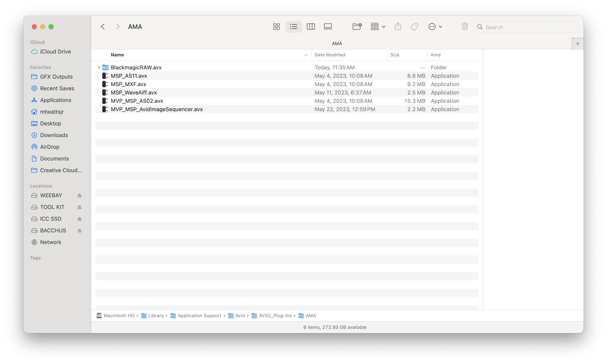Select MVP_MSP_AS02.avx file name
607x364 pixels.
click(137, 101)
